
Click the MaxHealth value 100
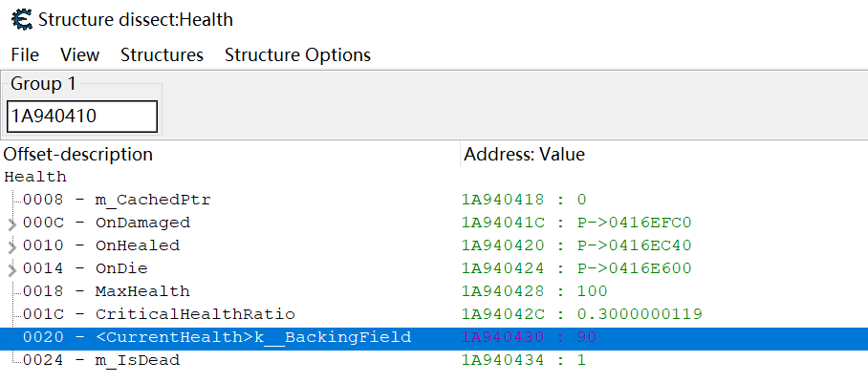coord(593,291)
